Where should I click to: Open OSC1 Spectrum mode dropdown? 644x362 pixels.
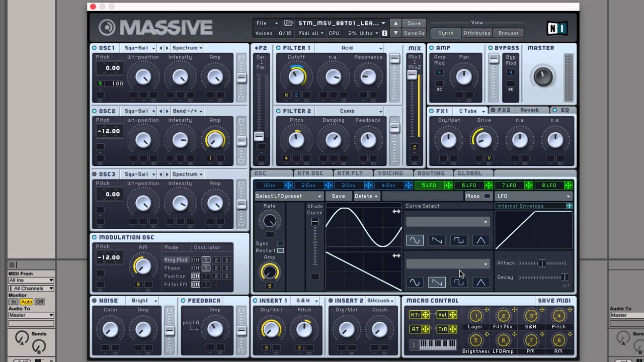pyautogui.click(x=187, y=48)
